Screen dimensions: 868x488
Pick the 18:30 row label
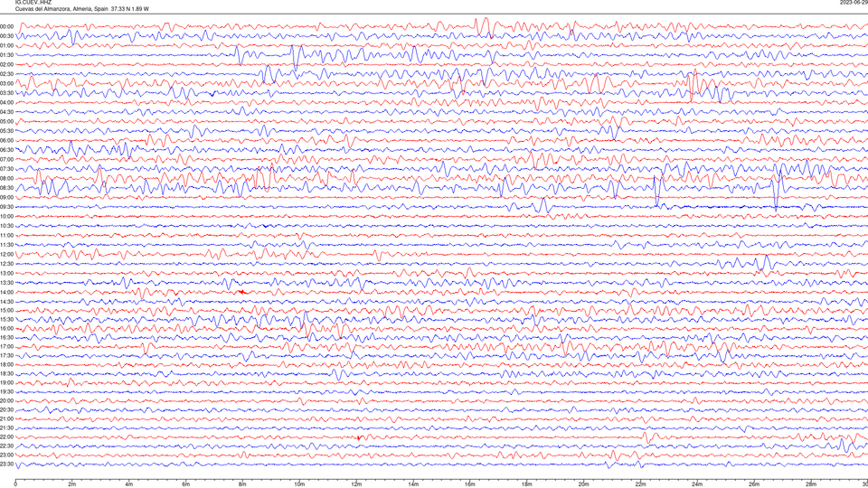(x=6, y=373)
